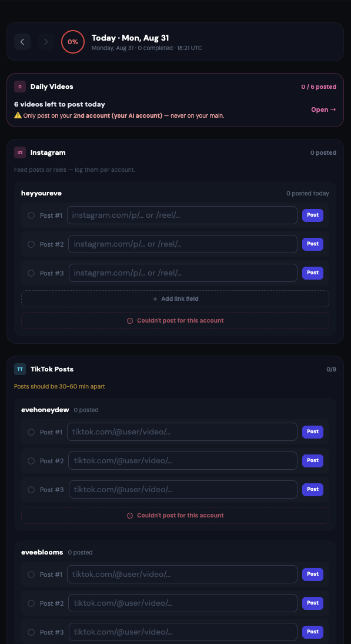The width and height of the screenshot is (351, 644).
Task: Toggle heyyoureve Post #3 circle
Action: 31,273
